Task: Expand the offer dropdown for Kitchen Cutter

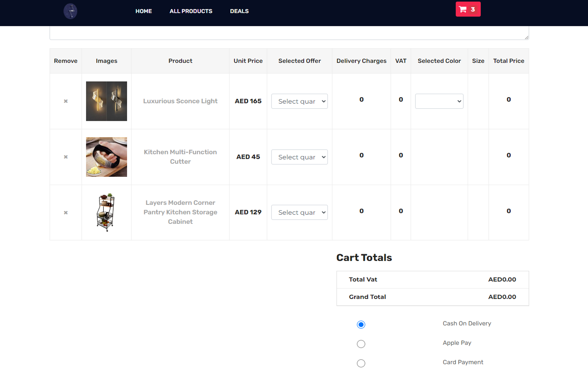Action: coord(299,157)
